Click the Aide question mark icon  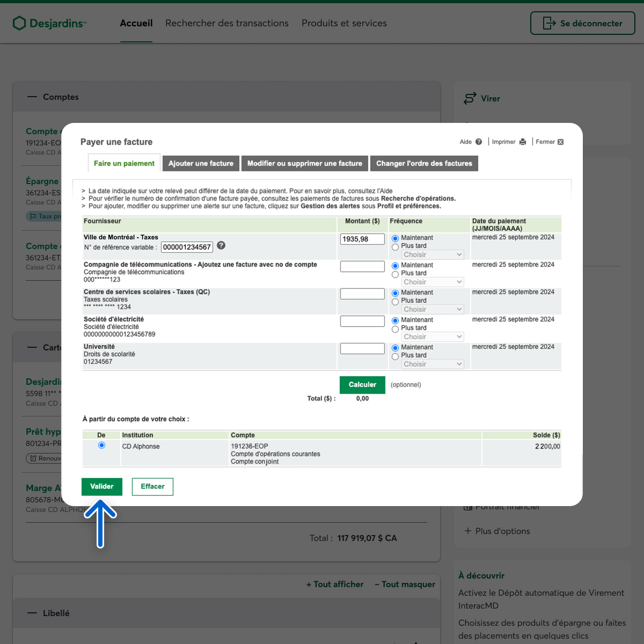pyautogui.click(x=479, y=142)
